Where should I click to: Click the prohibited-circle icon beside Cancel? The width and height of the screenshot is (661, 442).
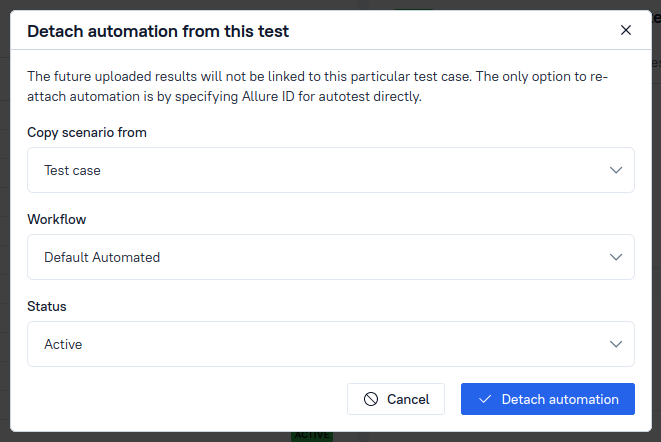(x=371, y=399)
